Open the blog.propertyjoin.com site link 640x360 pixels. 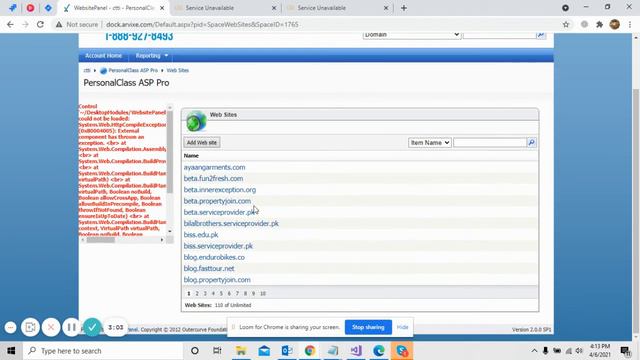click(x=217, y=280)
